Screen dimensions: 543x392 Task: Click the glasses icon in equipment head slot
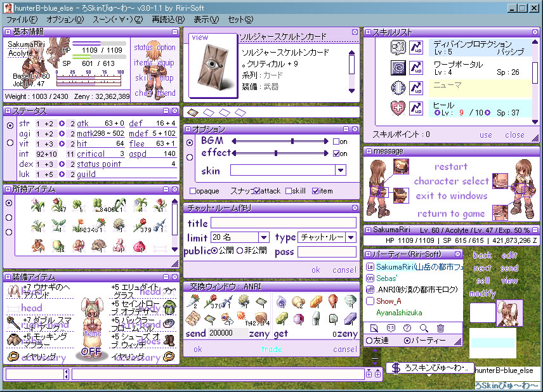click(169, 291)
